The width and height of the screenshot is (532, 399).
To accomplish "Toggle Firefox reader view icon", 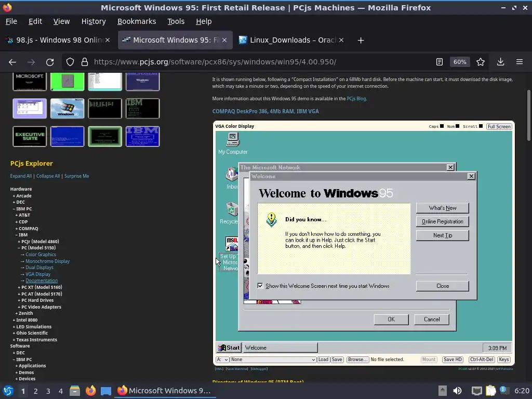I will point(440,62).
